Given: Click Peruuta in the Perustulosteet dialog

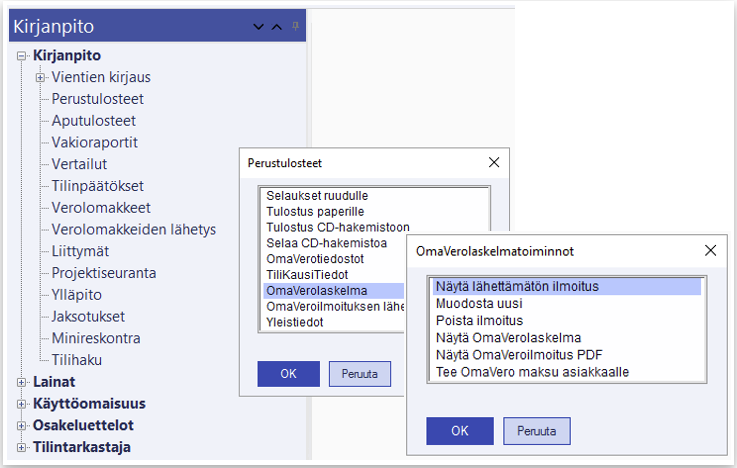Looking at the screenshot, I should pyautogui.click(x=360, y=374).
